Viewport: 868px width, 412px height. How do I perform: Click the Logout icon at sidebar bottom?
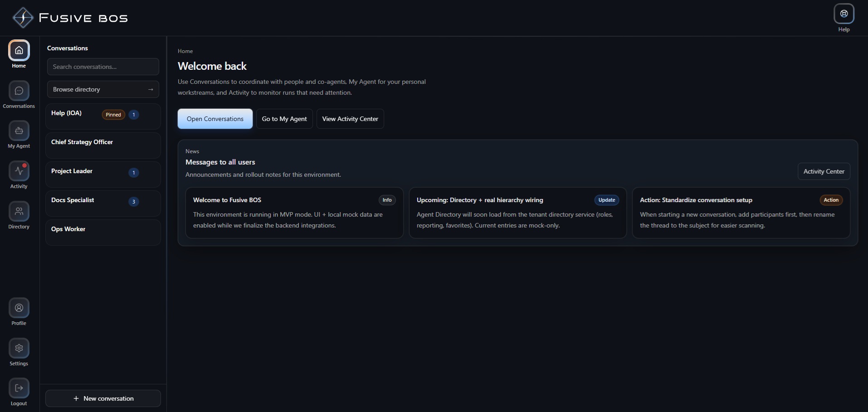click(18, 388)
